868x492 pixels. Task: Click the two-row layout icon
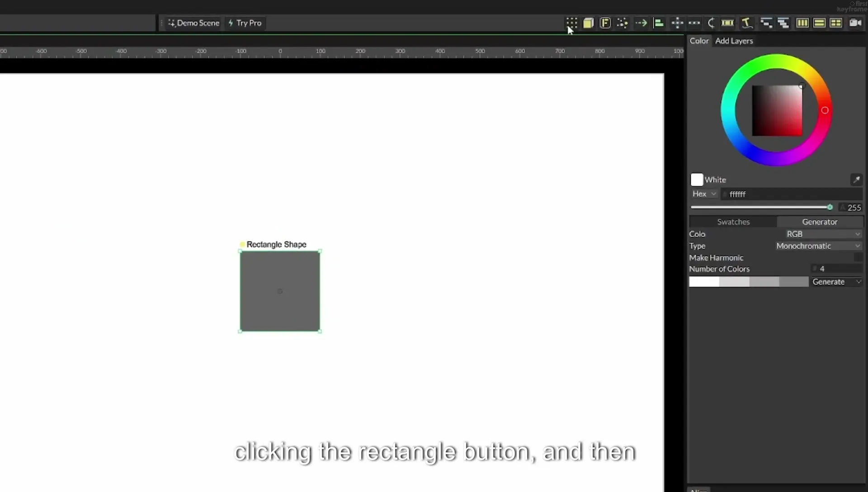[x=819, y=23]
